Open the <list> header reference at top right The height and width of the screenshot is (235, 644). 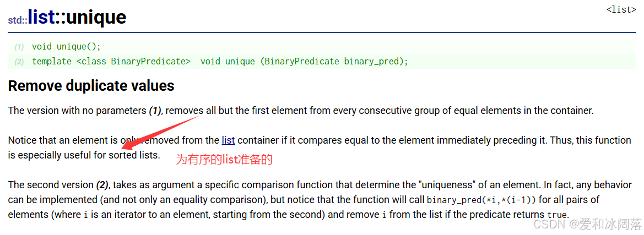coord(621,9)
